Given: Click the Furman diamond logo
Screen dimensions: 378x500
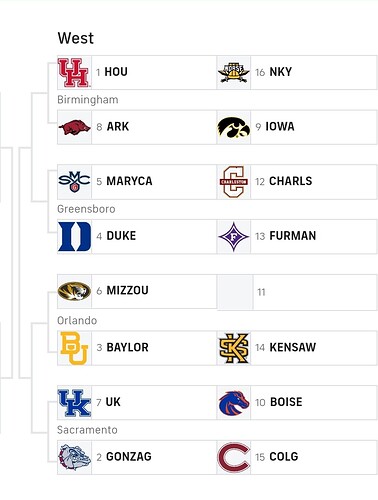Looking at the screenshot, I should click(233, 236).
